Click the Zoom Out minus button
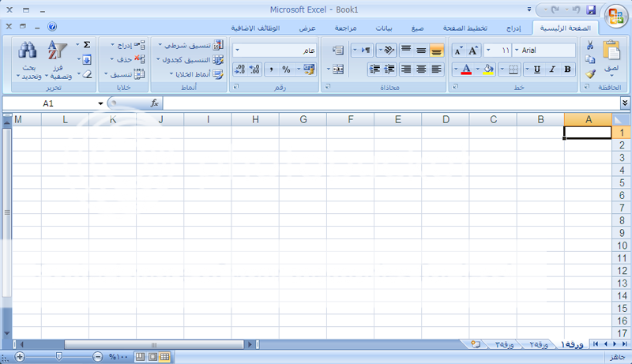632x364 pixels. point(97,357)
